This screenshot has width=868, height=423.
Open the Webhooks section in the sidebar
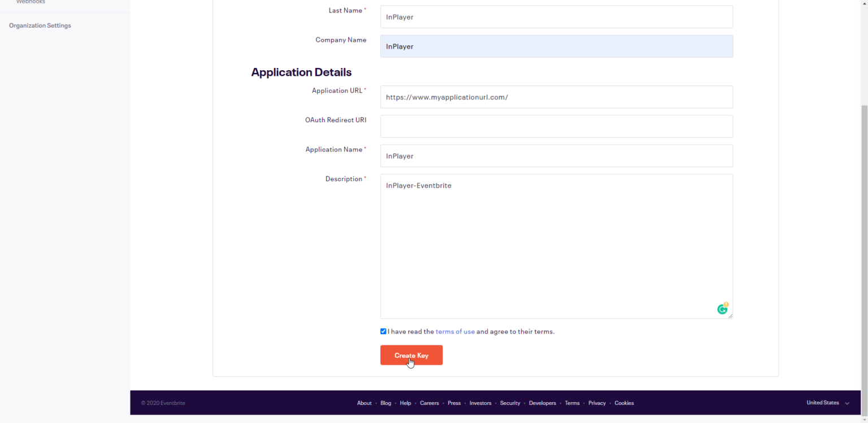tap(31, 2)
